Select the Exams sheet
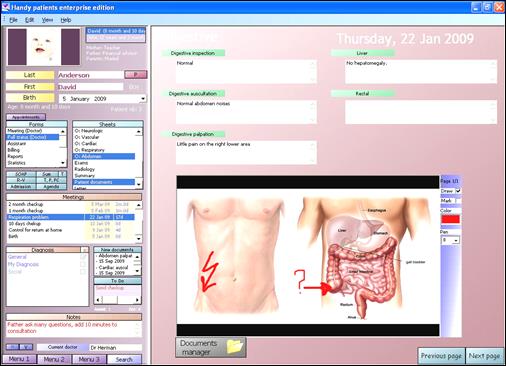The image size is (506, 366). coord(104,163)
